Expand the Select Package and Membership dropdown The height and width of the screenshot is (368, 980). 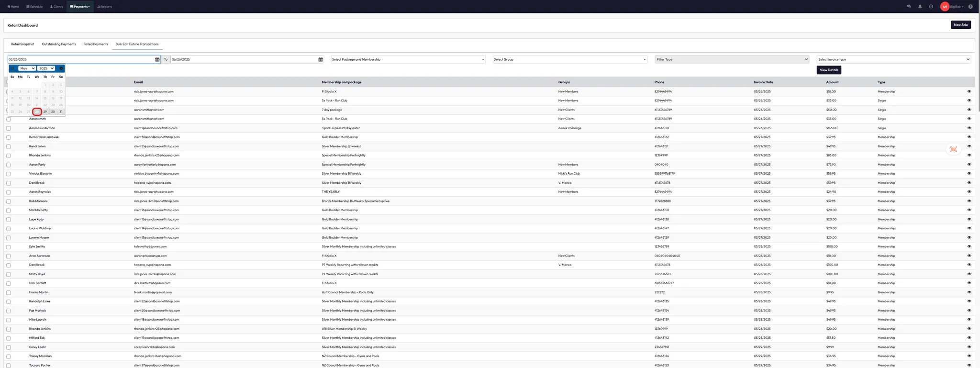(408, 59)
